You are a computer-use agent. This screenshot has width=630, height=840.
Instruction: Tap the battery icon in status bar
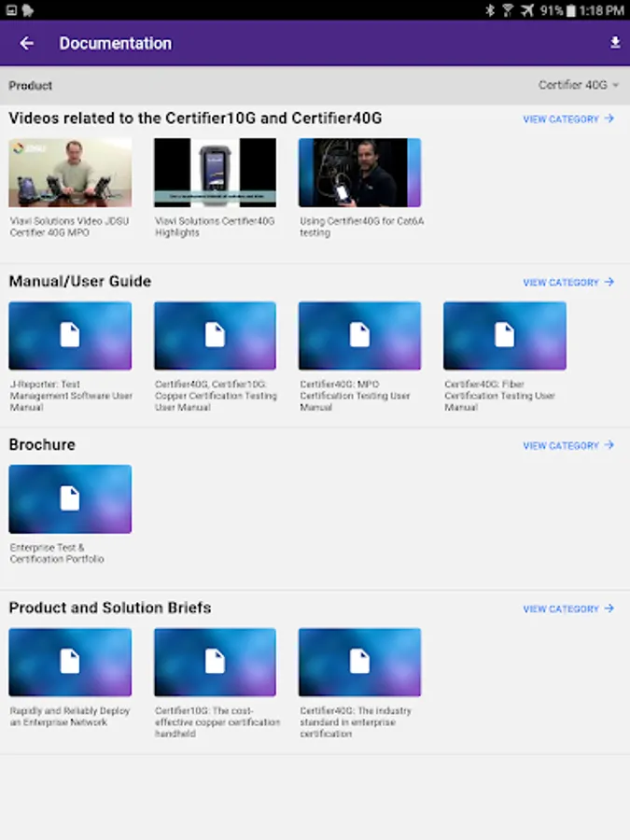(570, 10)
